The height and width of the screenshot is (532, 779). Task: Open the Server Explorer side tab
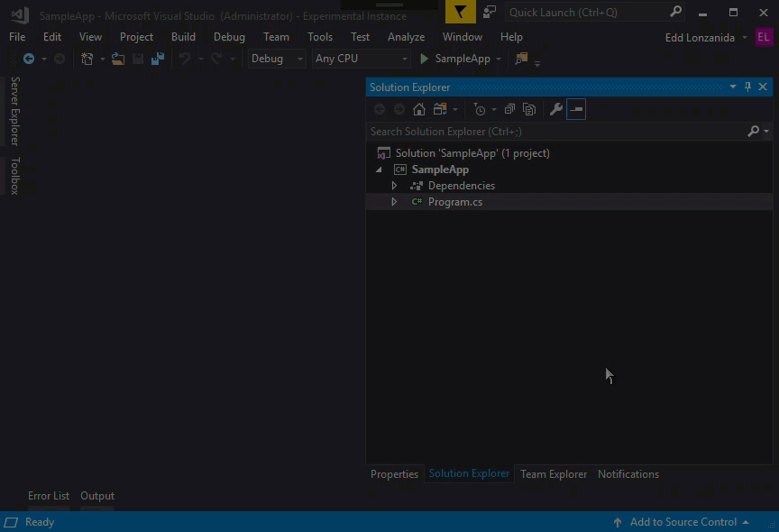click(15, 111)
